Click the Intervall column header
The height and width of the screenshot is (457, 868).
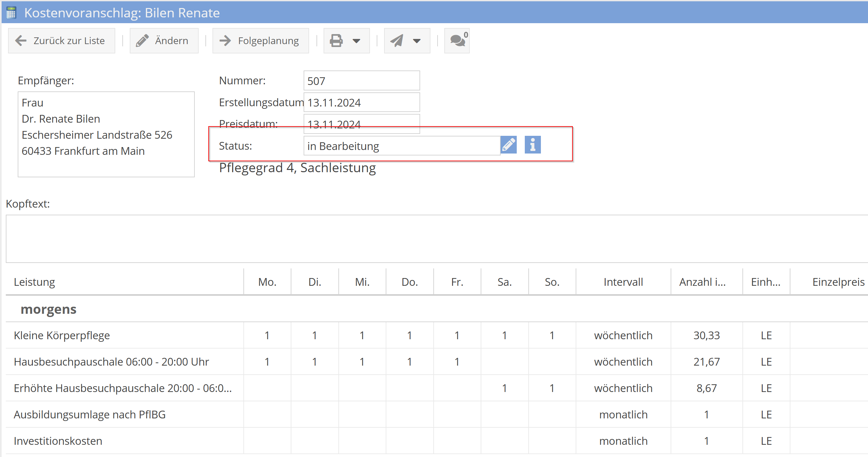point(623,282)
